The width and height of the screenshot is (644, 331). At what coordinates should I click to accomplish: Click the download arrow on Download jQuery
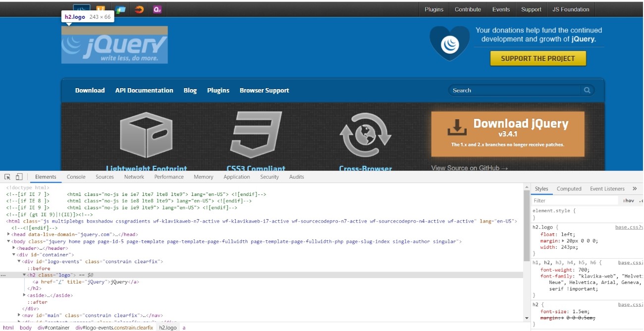tap(456, 127)
